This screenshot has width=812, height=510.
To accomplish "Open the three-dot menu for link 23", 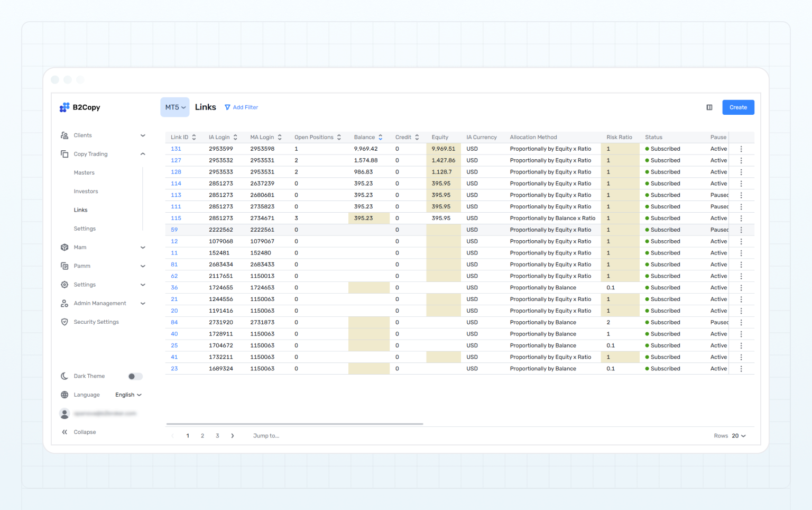I will [x=741, y=369].
